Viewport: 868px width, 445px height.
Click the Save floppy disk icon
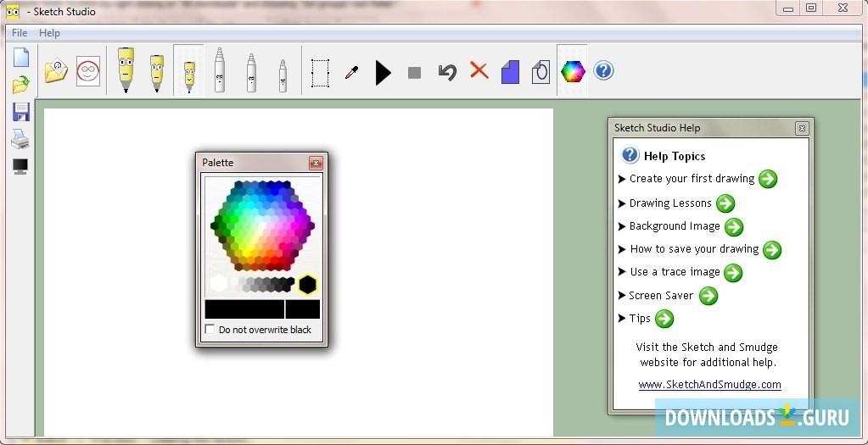click(x=20, y=112)
